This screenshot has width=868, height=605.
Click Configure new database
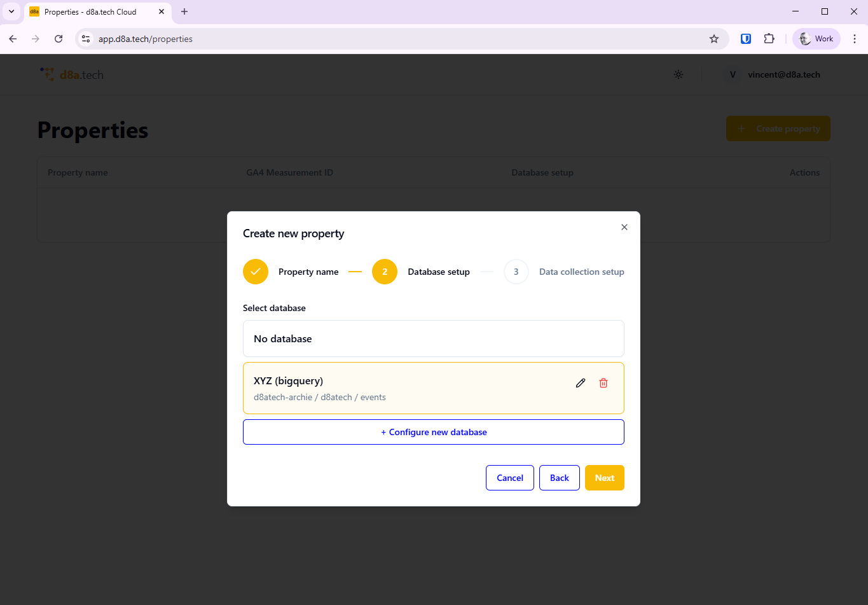433,432
